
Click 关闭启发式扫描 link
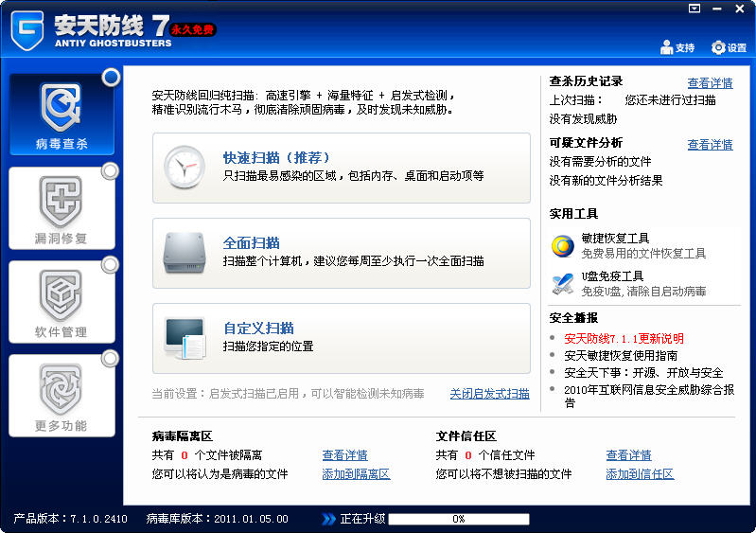click(x=489, y=394)
